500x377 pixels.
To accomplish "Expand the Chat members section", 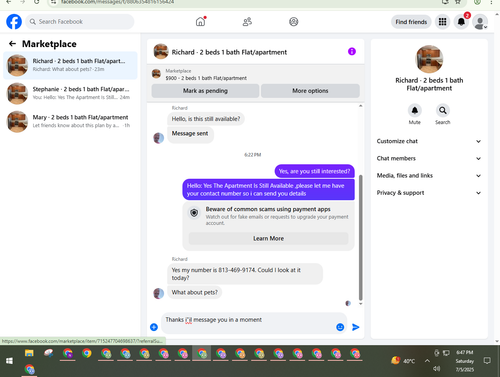I will click(429, 158).
